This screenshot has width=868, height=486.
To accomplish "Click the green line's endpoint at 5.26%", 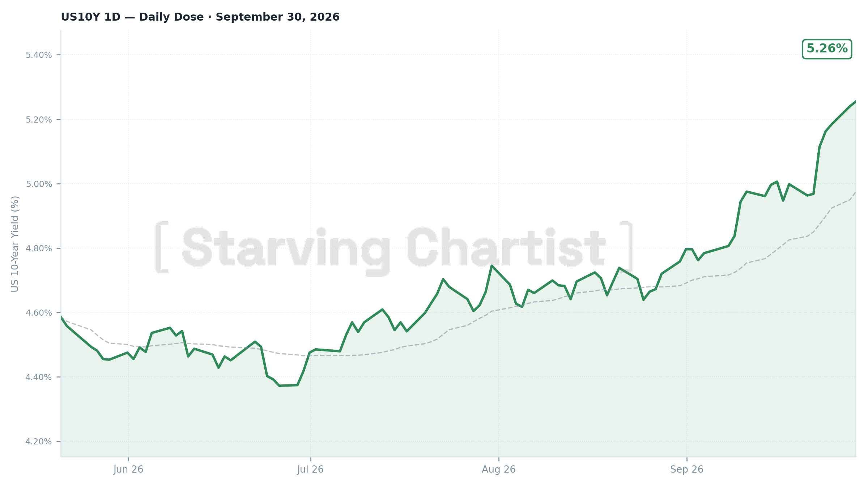I will tap(856, 101).
